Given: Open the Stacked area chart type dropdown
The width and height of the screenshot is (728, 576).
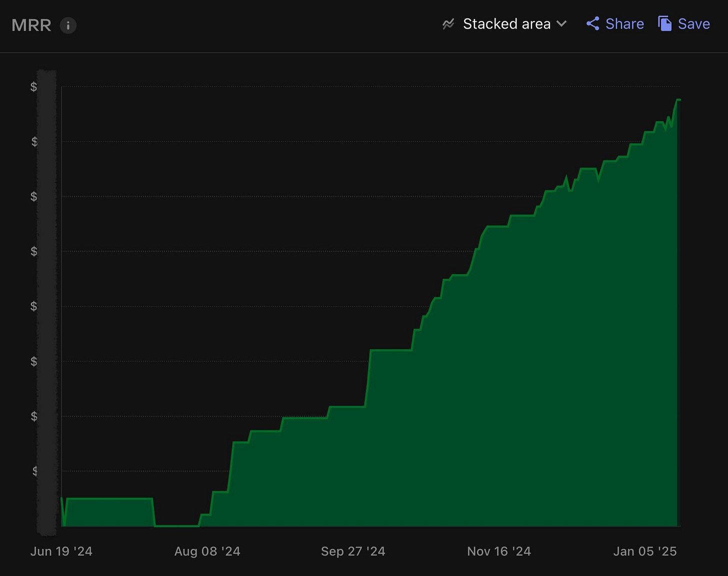Looking at the screenshot, I should point(506,24).
